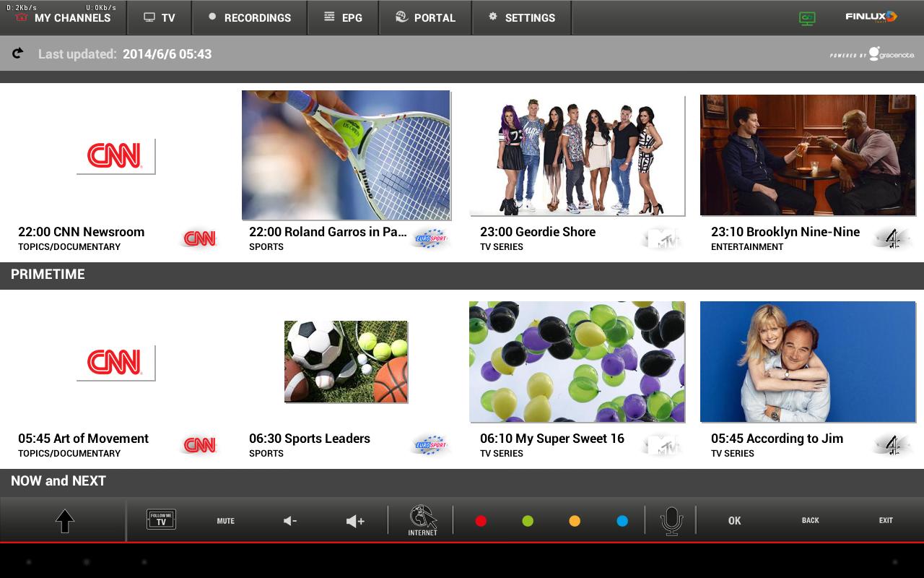This screenshot has width=924, height=578.
Task: Toggle Mute on the remote bar
Action: 226,521
